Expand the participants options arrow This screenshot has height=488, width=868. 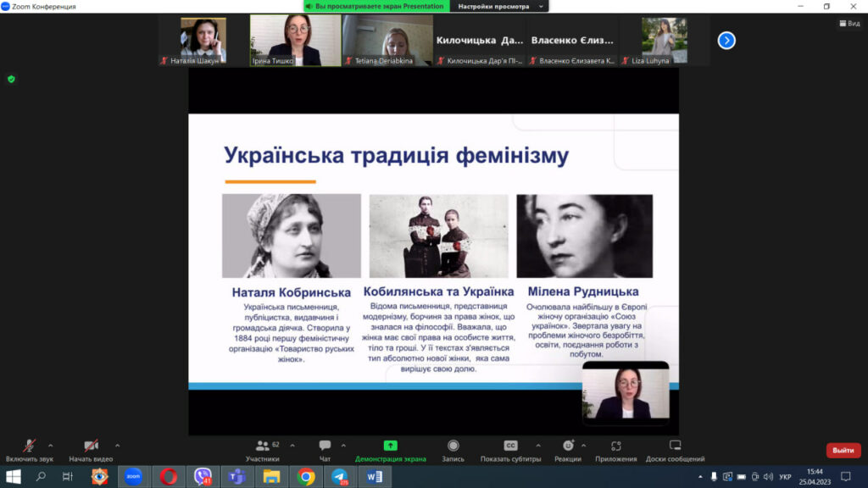click(x=292, y=445)
